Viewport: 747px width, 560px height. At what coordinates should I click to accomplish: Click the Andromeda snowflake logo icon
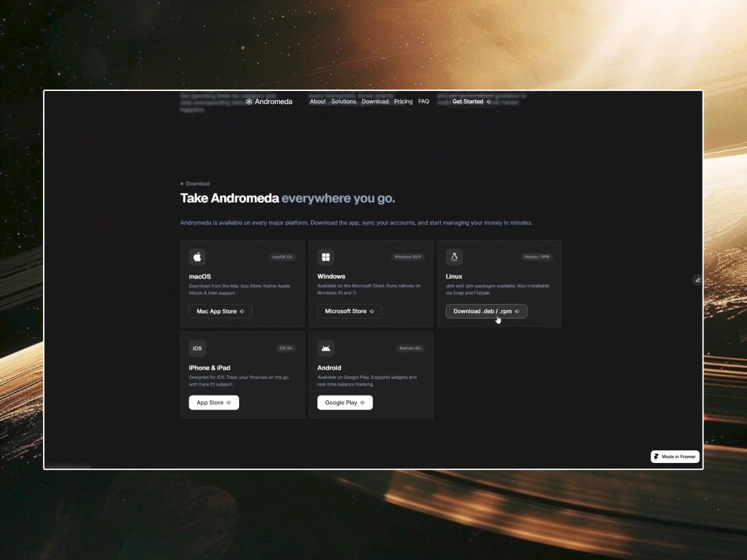pyautogui.click(x=249, y=102)
